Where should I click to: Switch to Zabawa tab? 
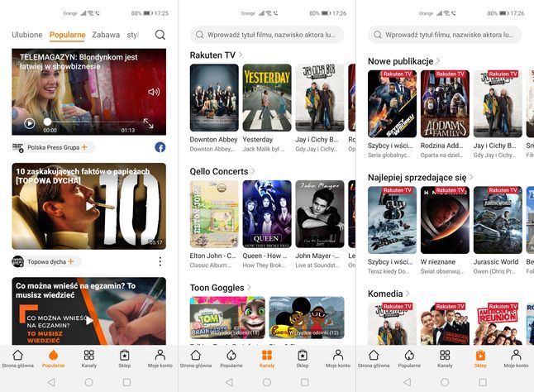[x=106, y=35]
